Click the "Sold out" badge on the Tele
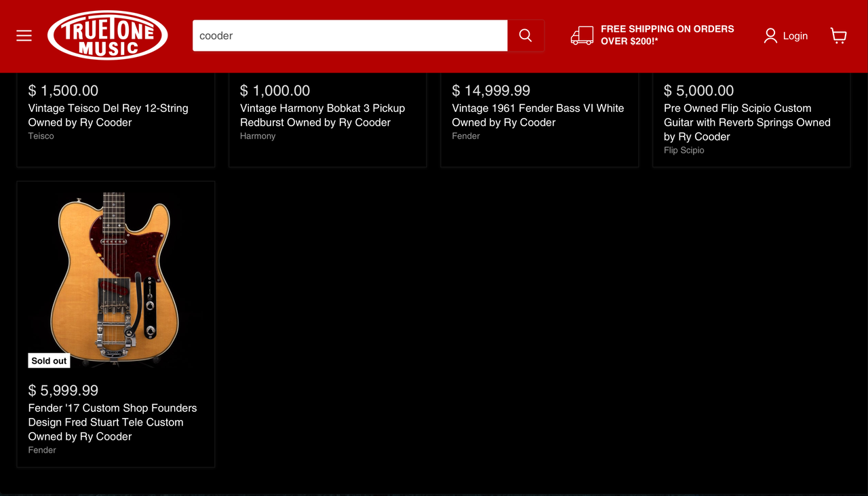 (x=49, y=361)
